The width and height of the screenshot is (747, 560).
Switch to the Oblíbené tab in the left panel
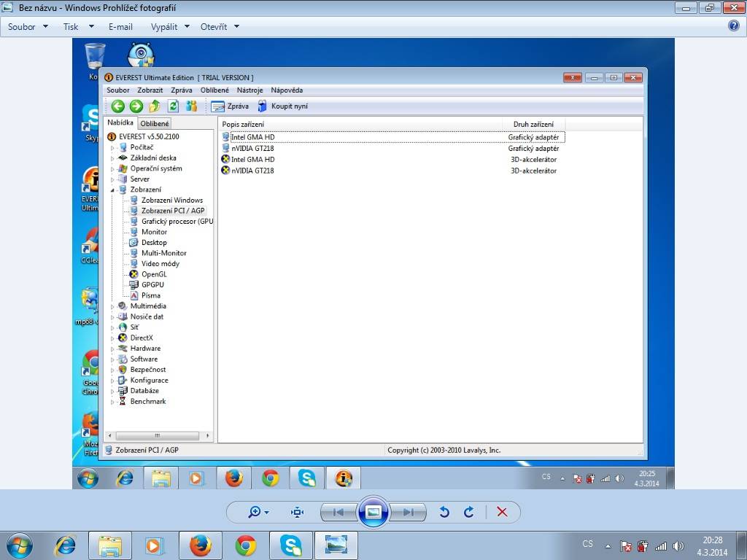pos(155,124)
